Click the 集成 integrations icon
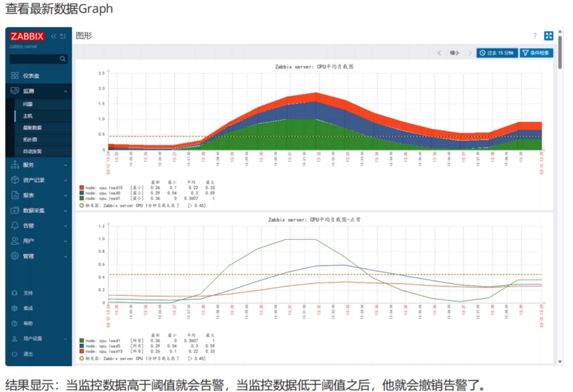Viewport: 573px width, 392px height. pyautogui.click(x=15, y=308)
